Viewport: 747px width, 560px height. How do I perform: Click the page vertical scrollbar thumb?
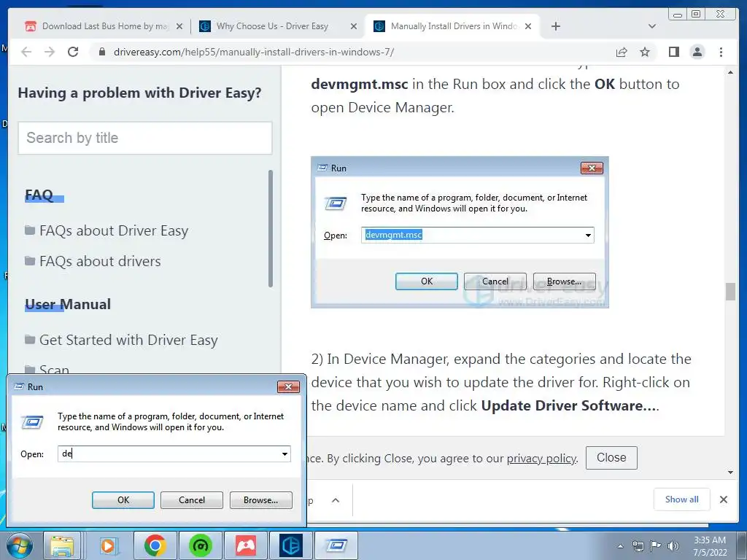click(x=730, y=292)
